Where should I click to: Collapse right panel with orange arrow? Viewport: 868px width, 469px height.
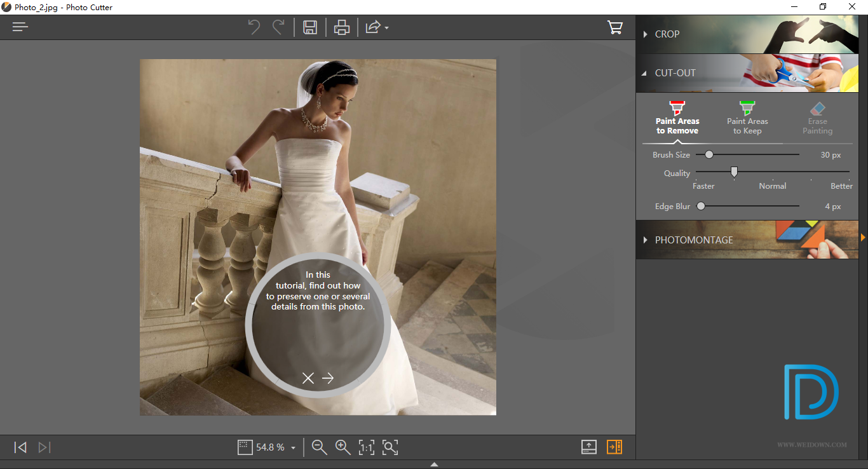pos(863,238)
